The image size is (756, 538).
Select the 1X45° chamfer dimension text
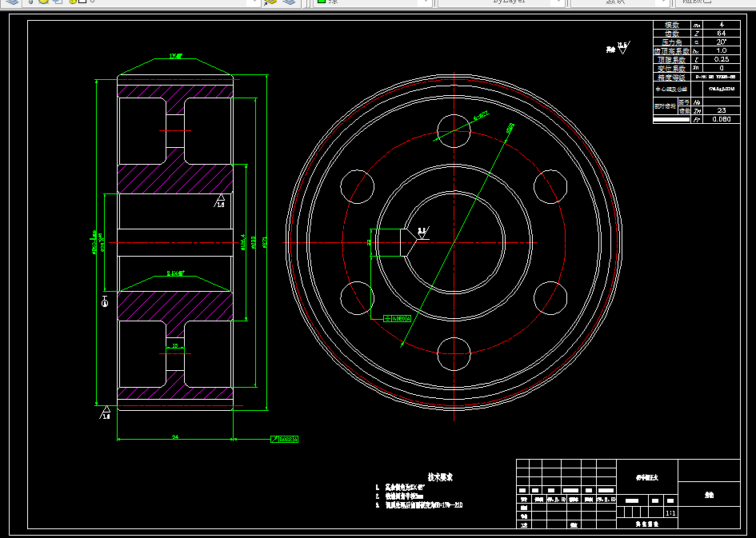coord(175,56)
